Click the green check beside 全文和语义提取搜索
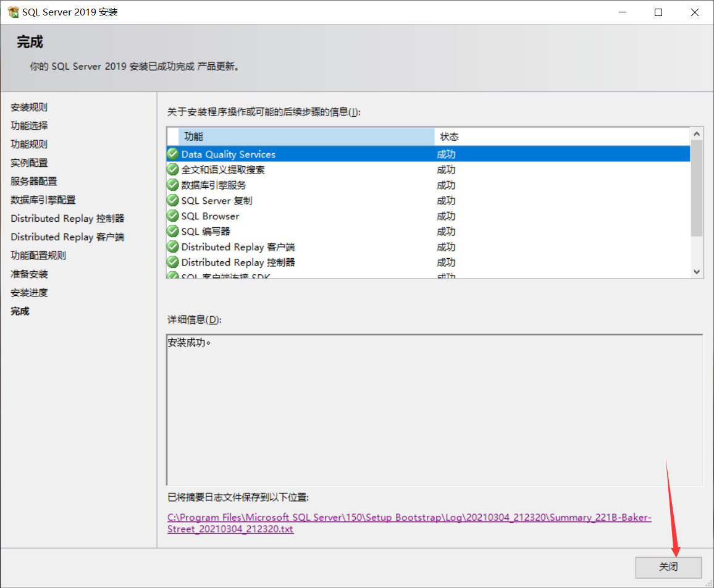 click(x=172, y=169)
